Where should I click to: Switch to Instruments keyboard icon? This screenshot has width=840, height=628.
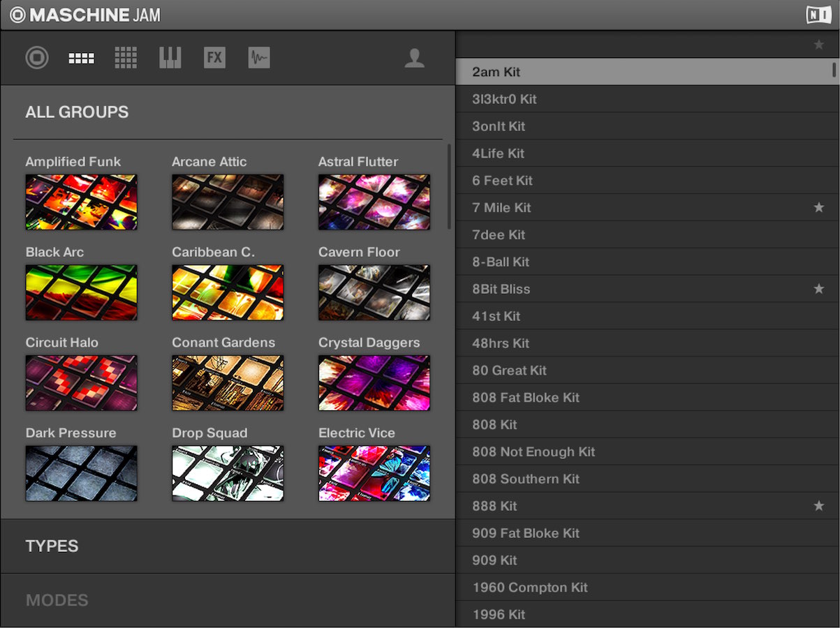[x=170, y=57]
